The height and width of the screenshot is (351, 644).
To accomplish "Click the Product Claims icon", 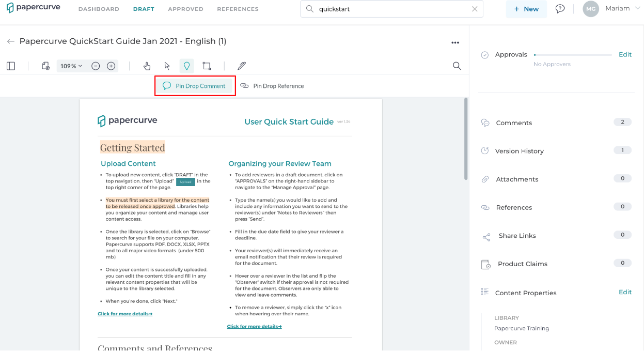I will [x=486, y=264].
